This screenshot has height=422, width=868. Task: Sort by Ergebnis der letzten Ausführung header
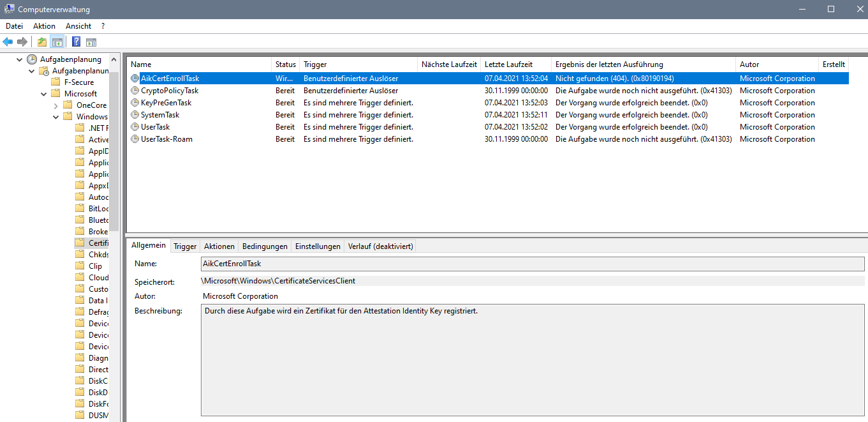point(644,64)
